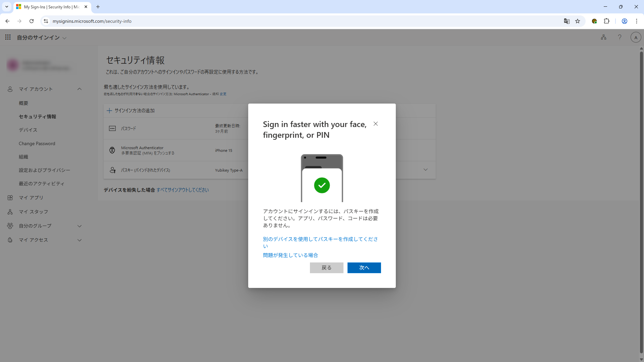Click the 次へ button
Image resolution: width=644 pixels, height=362 pixels.
(x=364, y=267)
